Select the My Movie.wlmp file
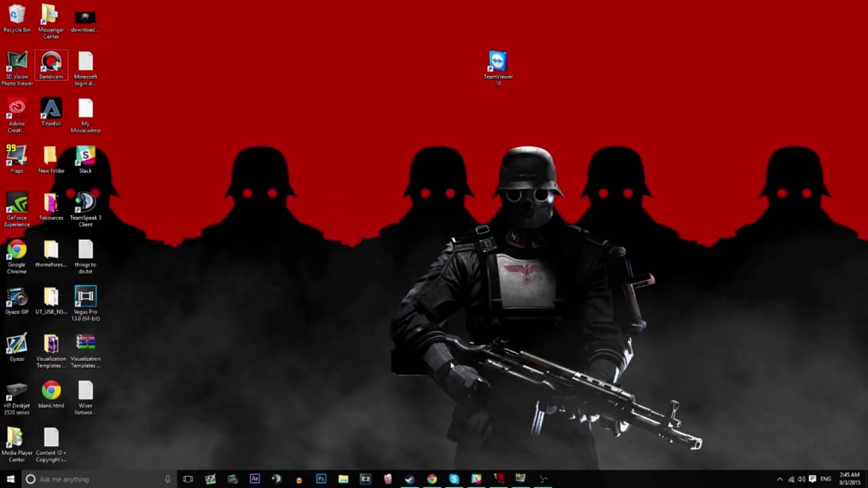This screenshot has height=488, width=868. point(85,116)
